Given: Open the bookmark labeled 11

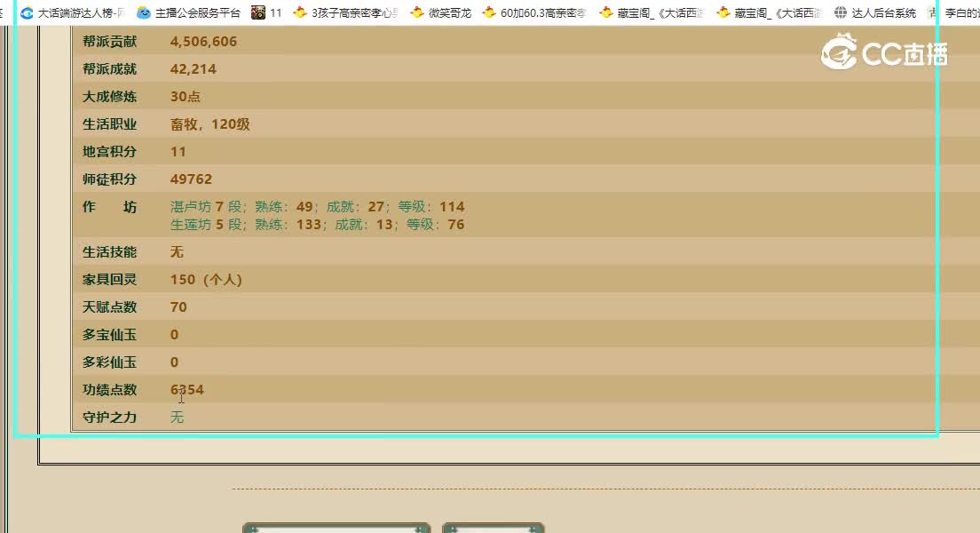Looking at the screenshot, I should [x=266, y=12].
